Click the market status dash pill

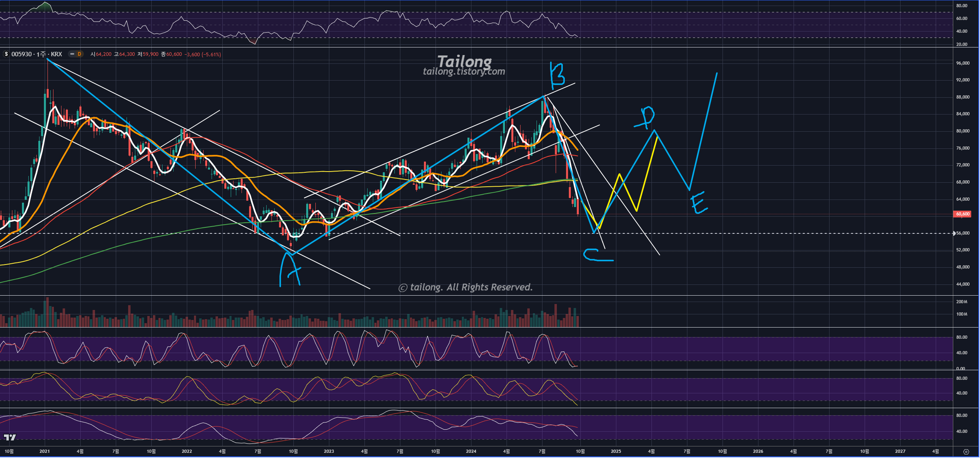click(72, 54)
